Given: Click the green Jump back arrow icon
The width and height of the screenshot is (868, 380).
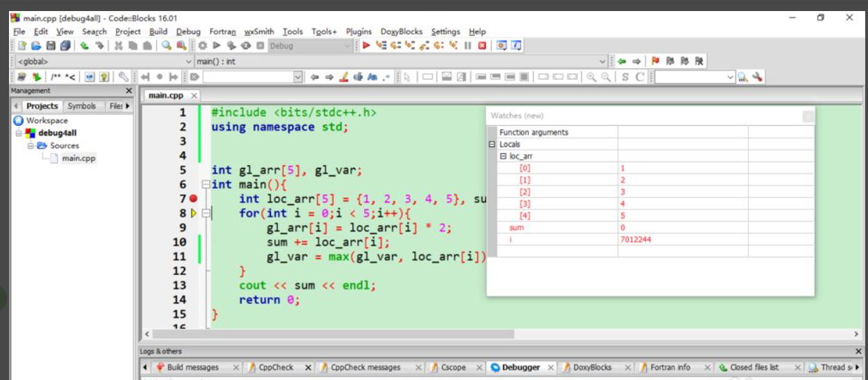Looking at the screenshot, I should coord(622,61).
